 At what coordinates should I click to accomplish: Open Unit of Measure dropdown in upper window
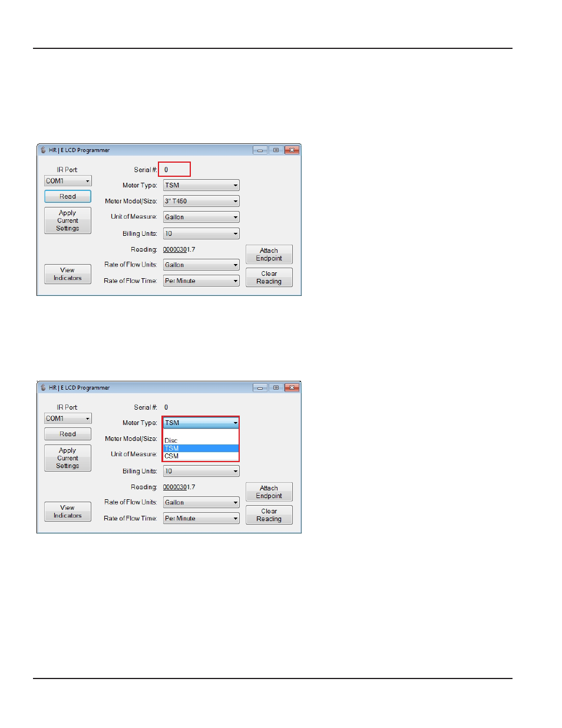pos(201,217)
